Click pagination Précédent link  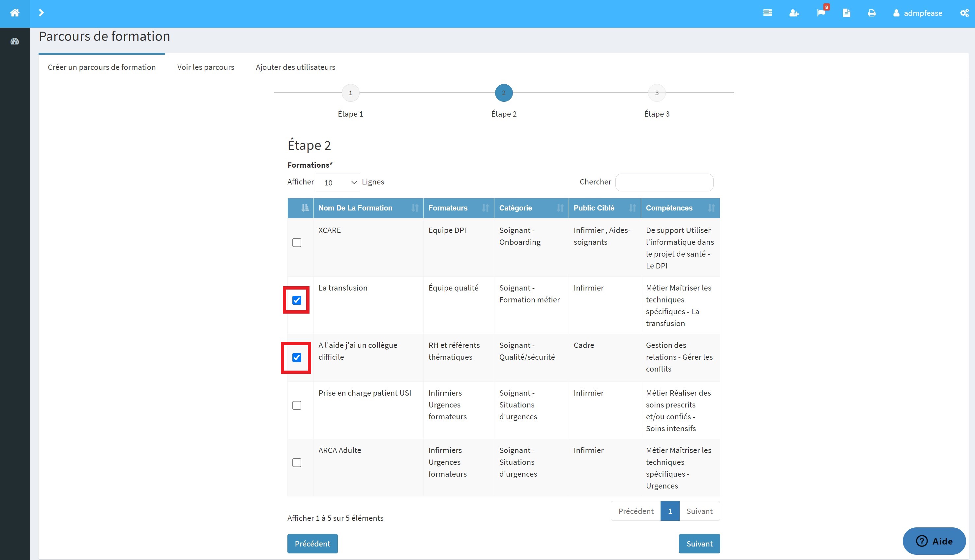(x=635, y=511)
